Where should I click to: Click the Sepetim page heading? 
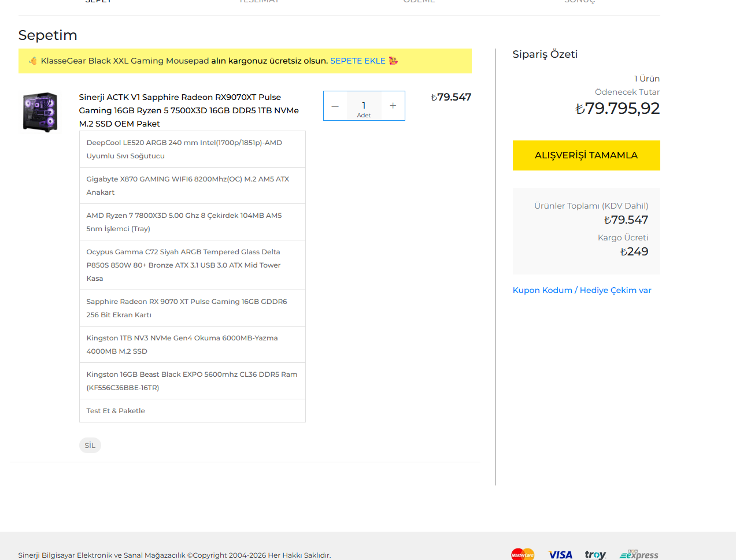coord(48,35)
